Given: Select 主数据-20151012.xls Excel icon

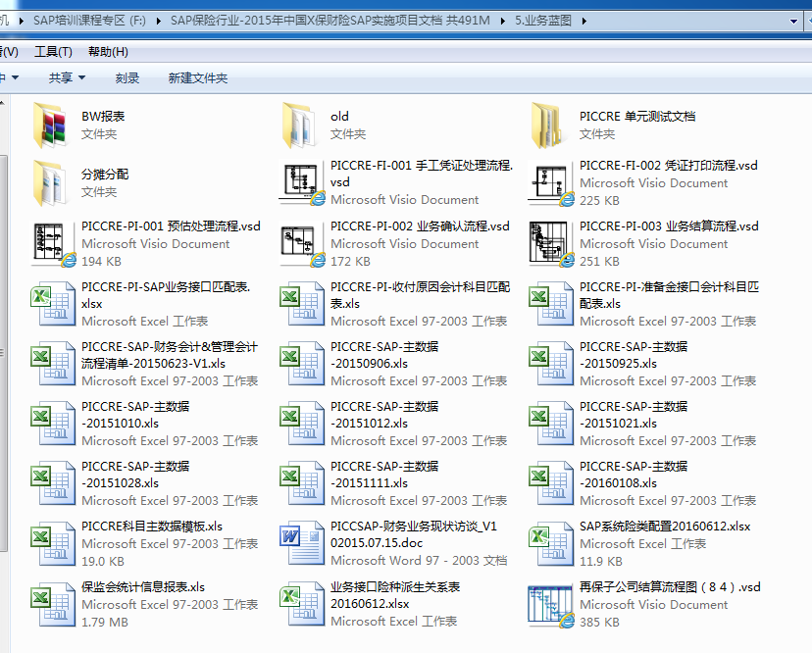Looking at the screenshot, I should click(302, 424).
